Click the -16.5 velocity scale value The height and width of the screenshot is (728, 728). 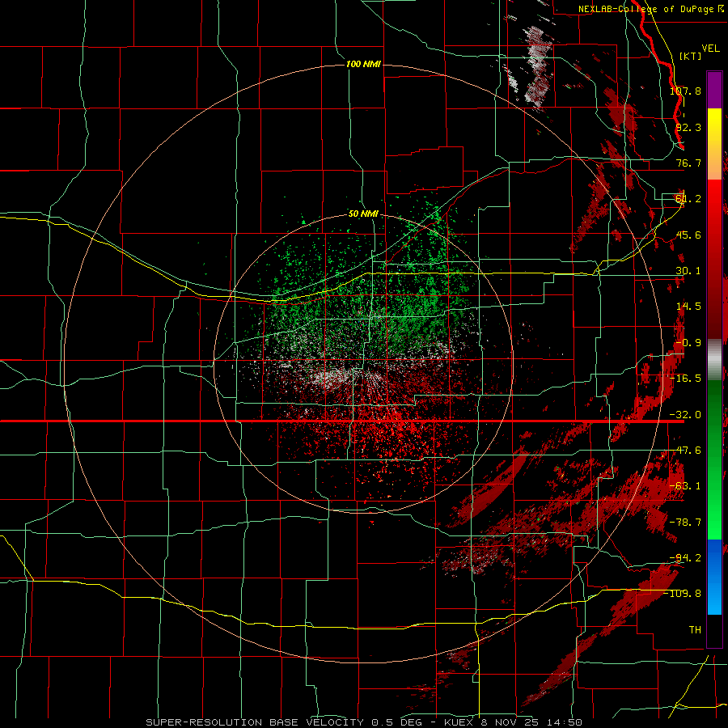pos(685,379)
